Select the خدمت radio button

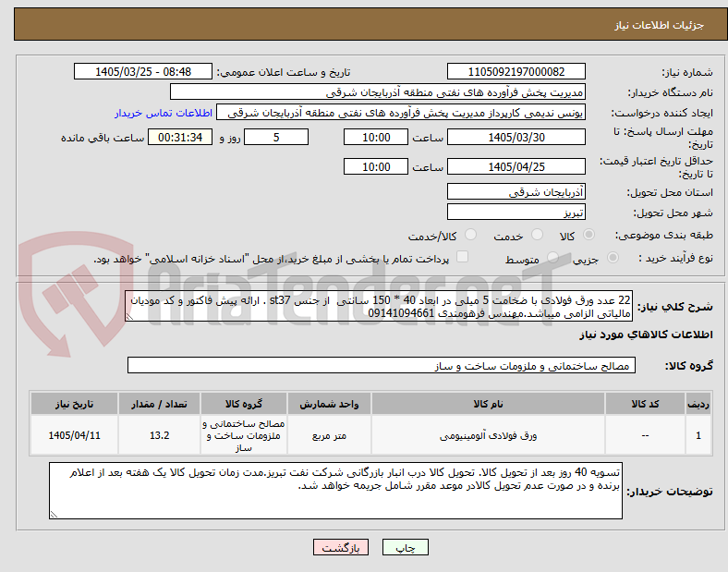pyautogui.click(x=537, y=235)
